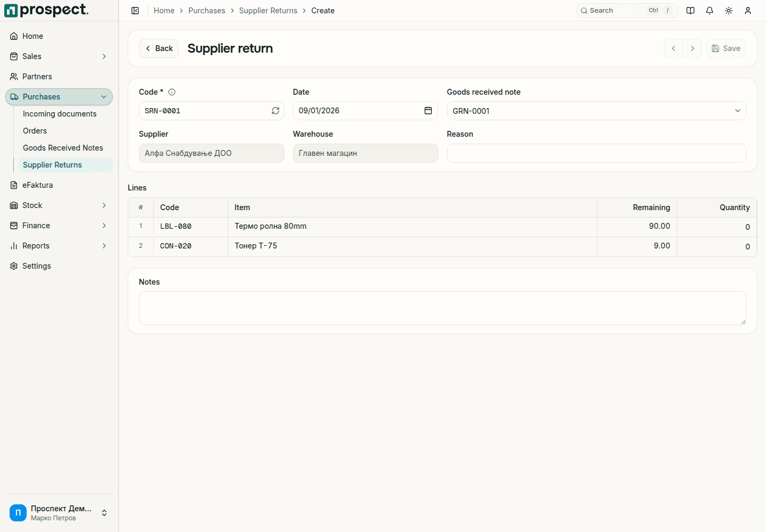The image size is (766, 532).
Task: Follow the Supplier Returns breadcrumb
Action: (x=268, y=11)
